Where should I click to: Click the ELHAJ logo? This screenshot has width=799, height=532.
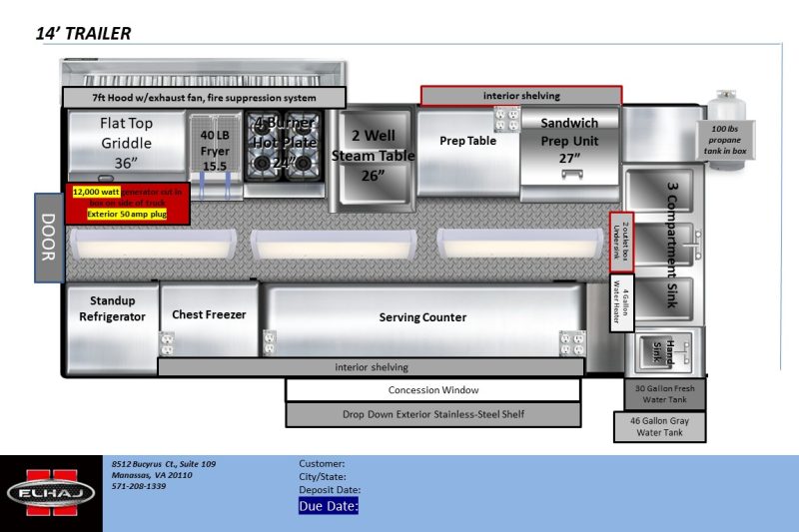pos(51,493)
